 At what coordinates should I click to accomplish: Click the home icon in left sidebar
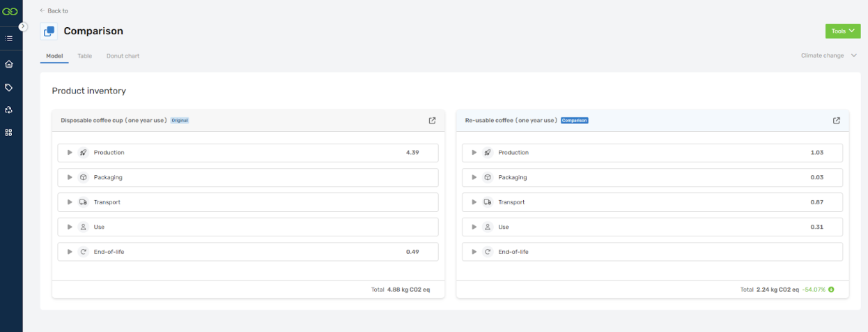point(9,64)
